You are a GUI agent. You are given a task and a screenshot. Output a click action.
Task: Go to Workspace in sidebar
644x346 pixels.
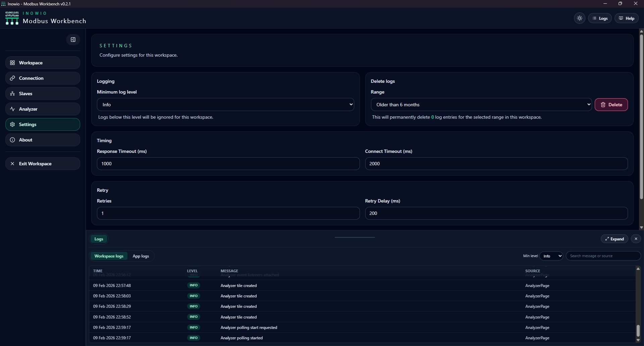[43, 63]
